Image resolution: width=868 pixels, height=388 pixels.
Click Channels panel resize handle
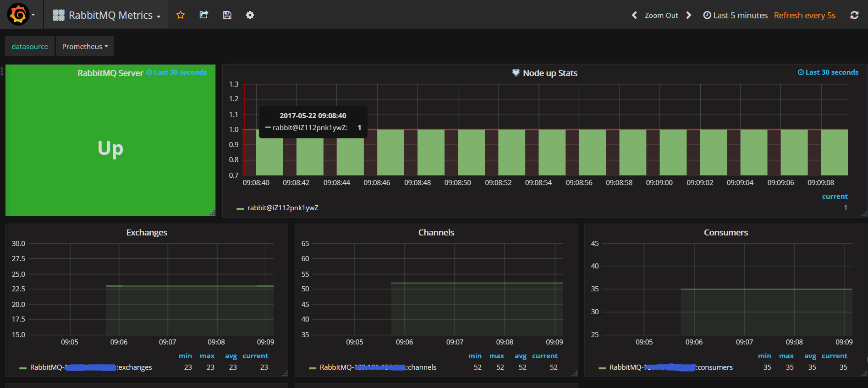tap(575, 374)
